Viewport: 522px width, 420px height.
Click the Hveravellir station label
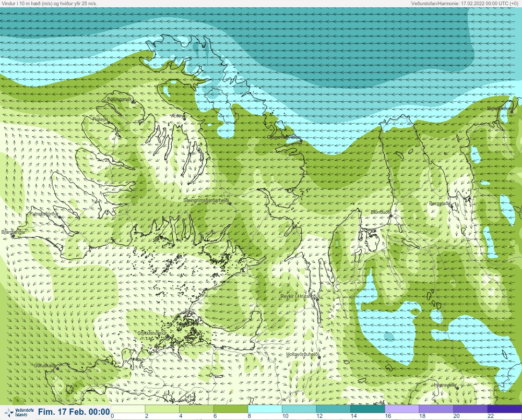(445, 385)
